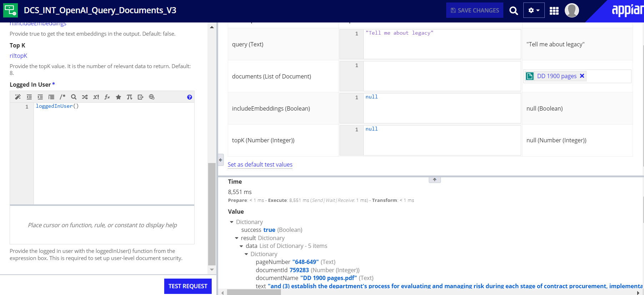Click the fx function icon in editor toolbar
Image resolution: width=644 pixels, height=295 pixels.
[x=107, y=97]
